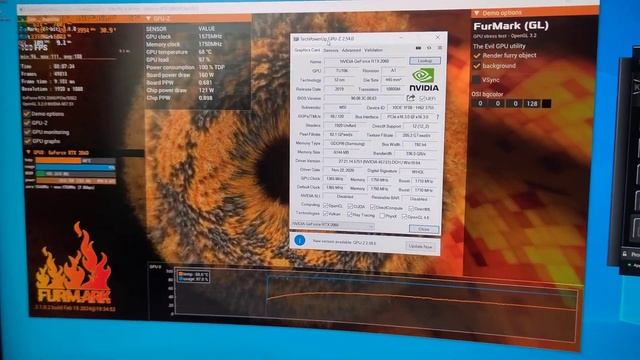Viewport: 640px width, 360px height.
Task: Click the NVIDIA logo in GPU-Z
Action: (x=424, y=79)
